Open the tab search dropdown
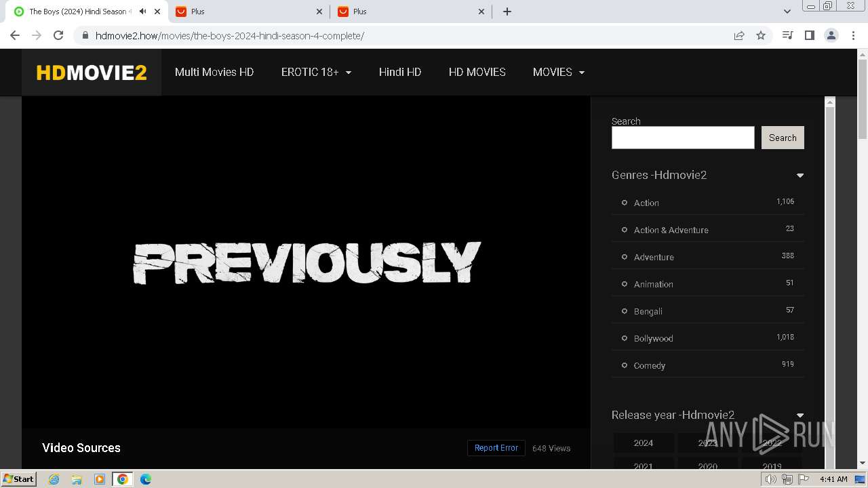868x488 pixels. 787,12
